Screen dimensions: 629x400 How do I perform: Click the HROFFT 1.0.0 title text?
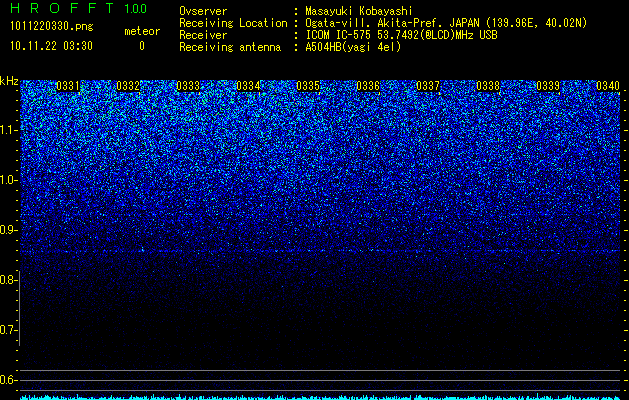click(x=78, y=8)
